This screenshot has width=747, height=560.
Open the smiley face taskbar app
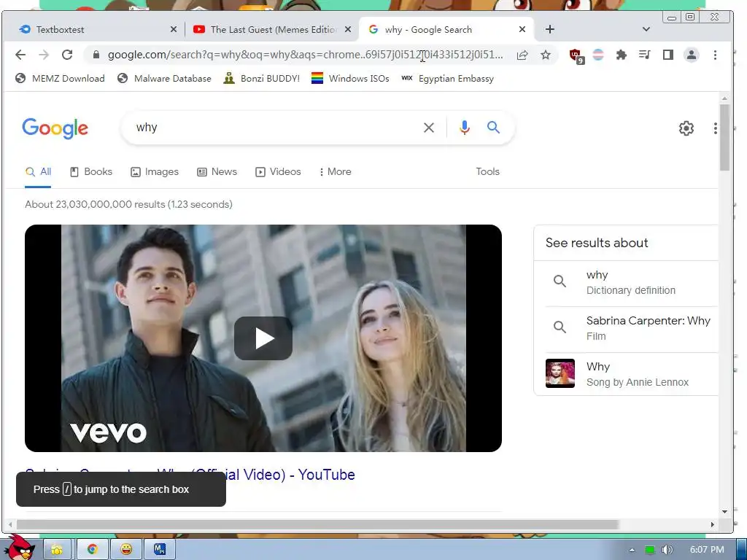[x=126, y=550]
